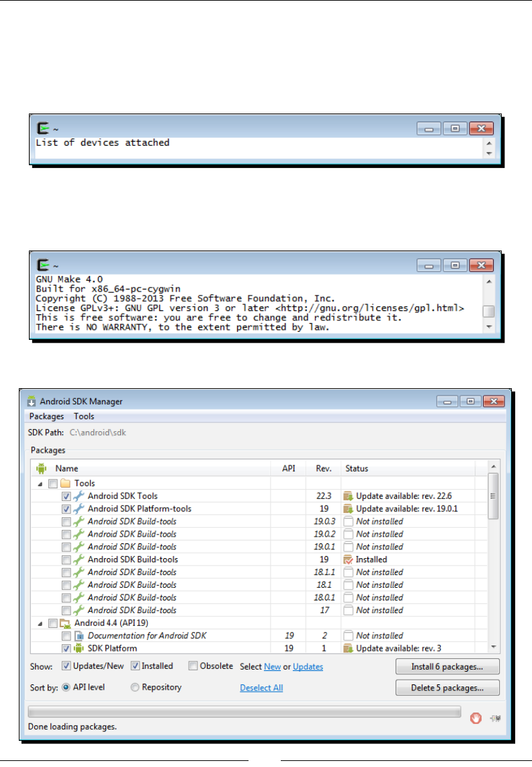Click the wrench icon next to Android SDK Platform-tools

tap(79, 508)
